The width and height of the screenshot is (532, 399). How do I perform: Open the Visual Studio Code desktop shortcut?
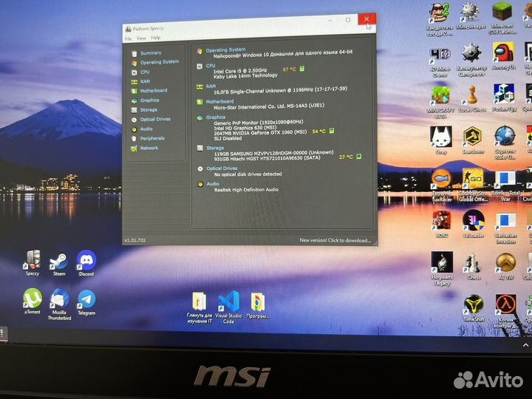228,307
